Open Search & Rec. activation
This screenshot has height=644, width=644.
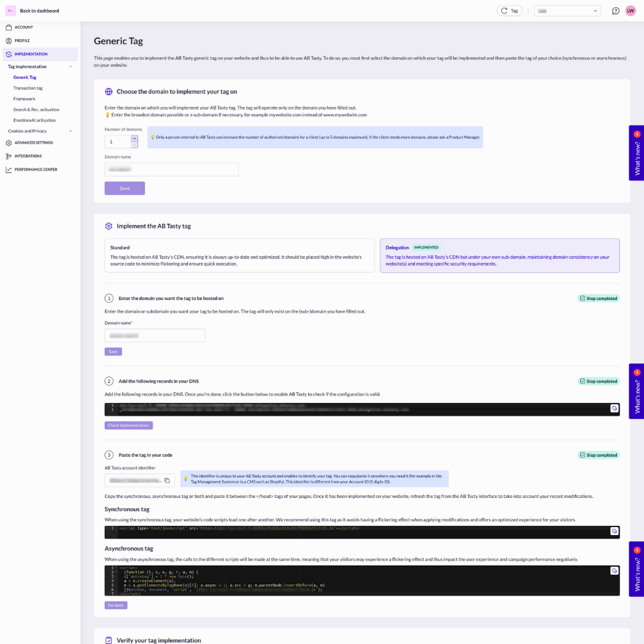(36, 110)
